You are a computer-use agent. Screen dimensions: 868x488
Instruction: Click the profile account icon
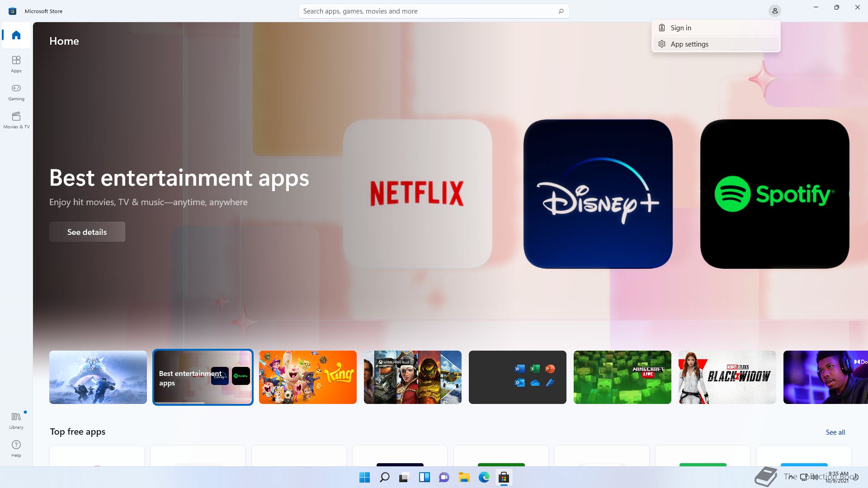[775, 11]
